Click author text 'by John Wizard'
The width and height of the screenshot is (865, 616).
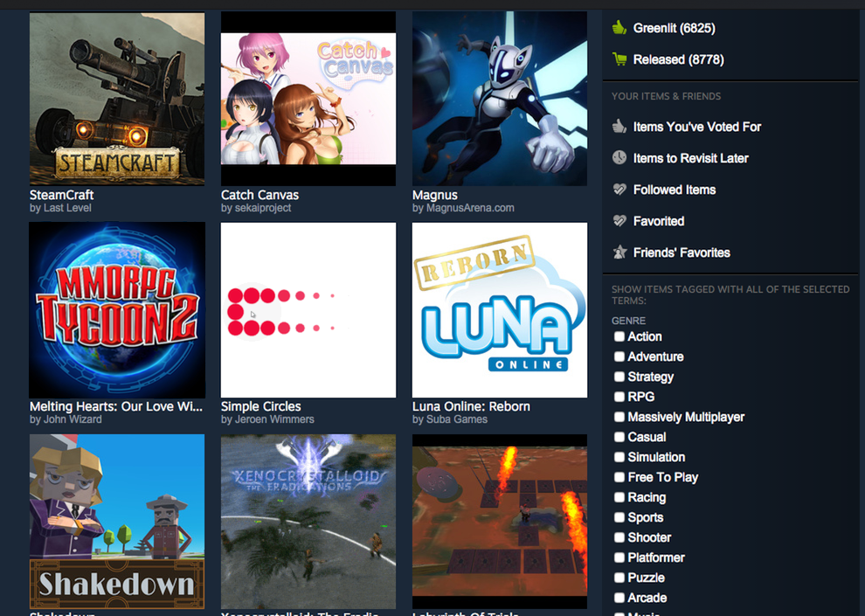[66, 419]
